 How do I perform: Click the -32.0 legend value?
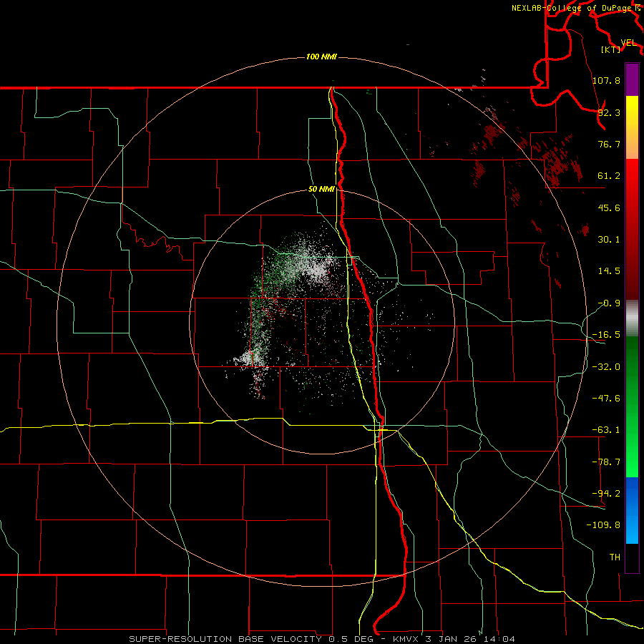(606, 367)
